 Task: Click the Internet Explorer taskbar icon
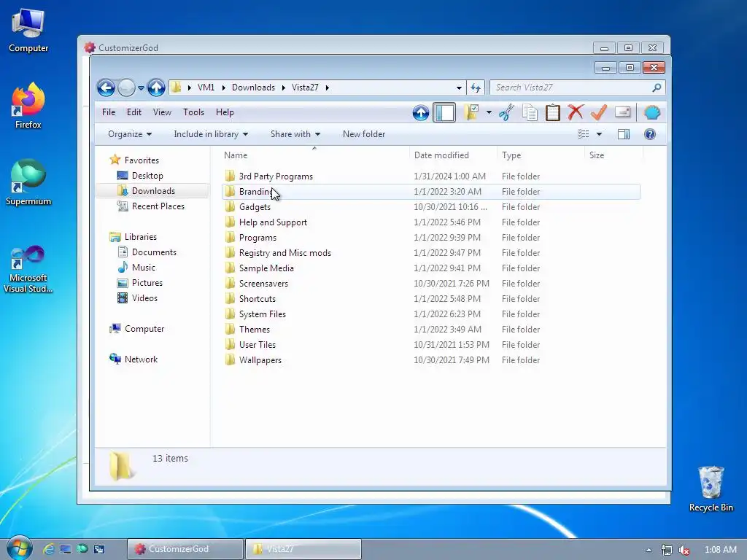click(x=49, y=549)
